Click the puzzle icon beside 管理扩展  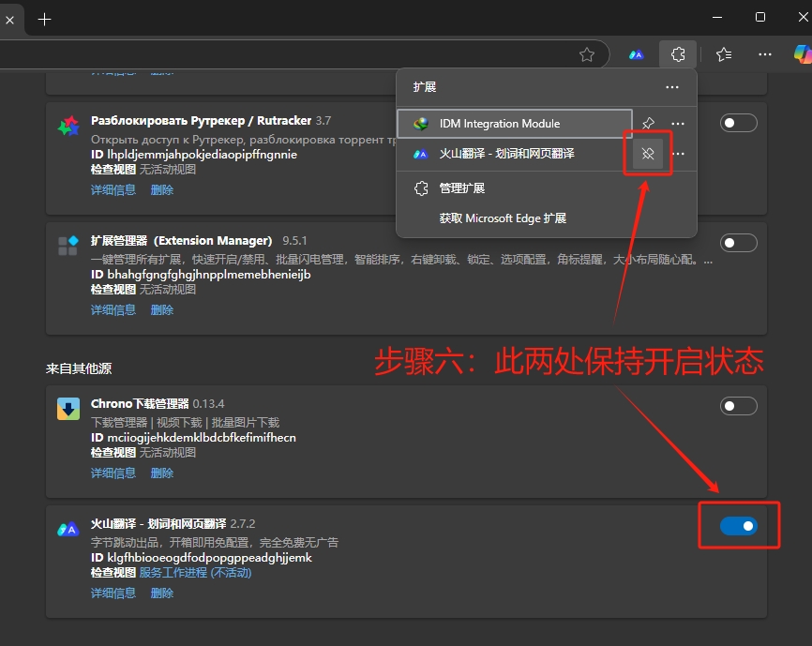click(x=421, y=188)
